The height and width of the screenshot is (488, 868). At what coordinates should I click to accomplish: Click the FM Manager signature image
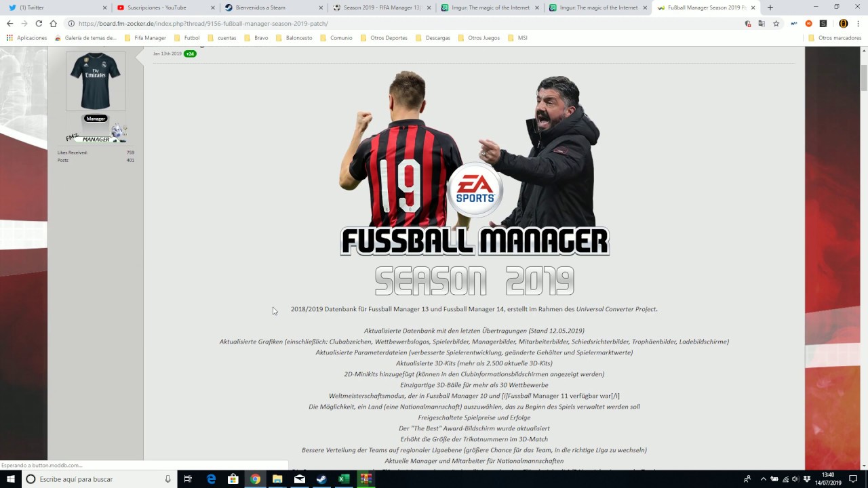pyautogui.click(x=96, y=133)
